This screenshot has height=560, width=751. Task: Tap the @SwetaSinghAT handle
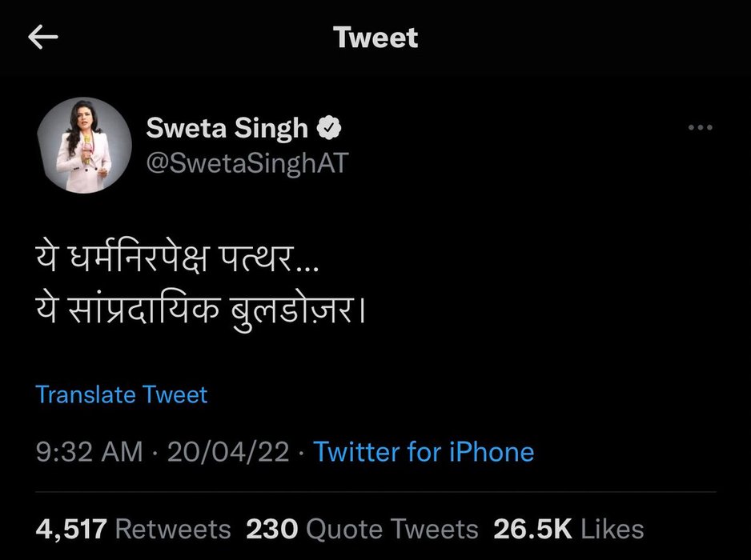pyautogui.click(x=247, y=162)
